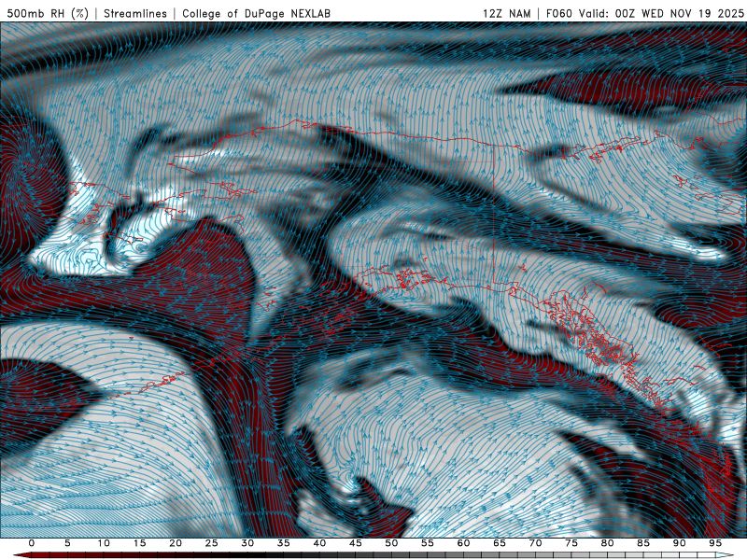Click the "30" value on color scale
Viewport: 747px width, 560px height.
click(x=247, y=543)
